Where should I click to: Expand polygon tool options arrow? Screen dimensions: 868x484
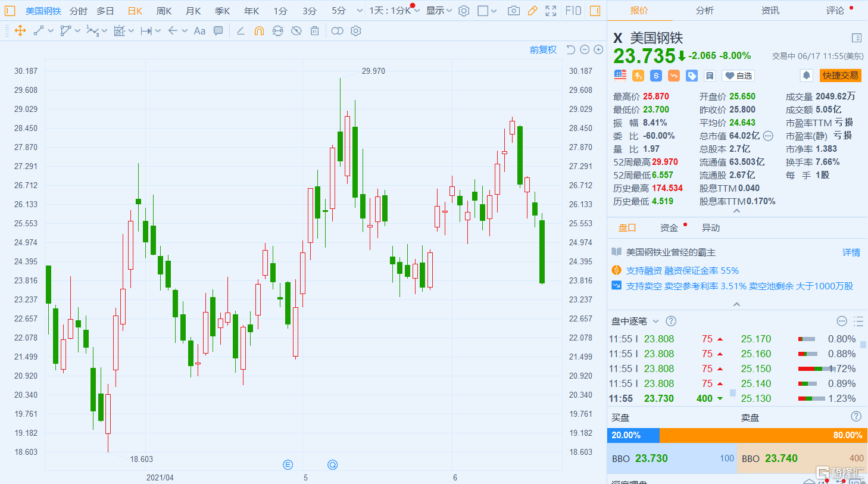point(77,31)
